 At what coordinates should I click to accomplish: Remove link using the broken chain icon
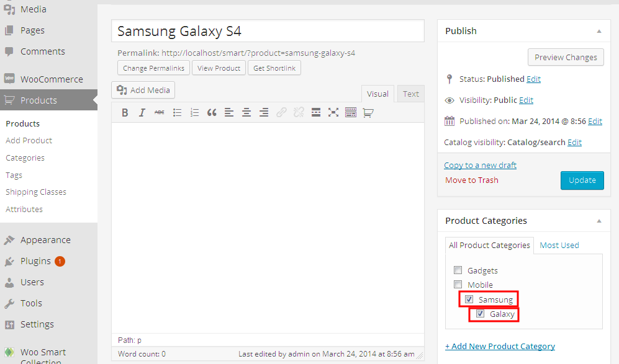click(x=299, y=113)
